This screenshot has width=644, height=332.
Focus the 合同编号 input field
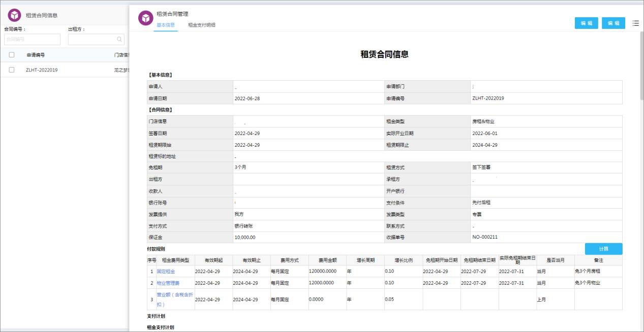pos(32,39)
